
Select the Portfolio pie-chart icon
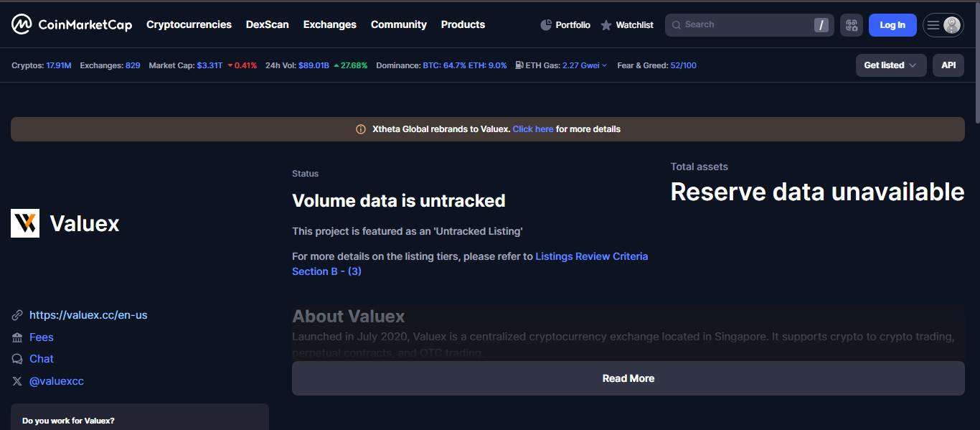coord(545,24)
